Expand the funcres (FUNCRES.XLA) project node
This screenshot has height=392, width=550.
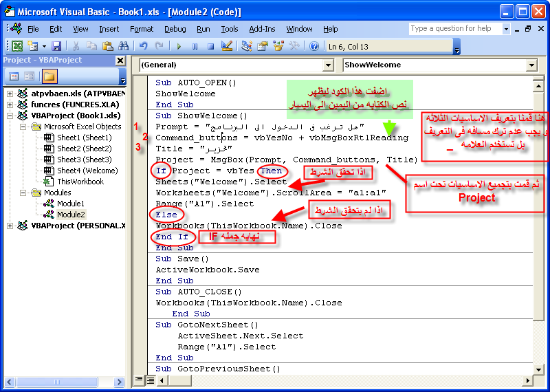(x=10, y=105)
